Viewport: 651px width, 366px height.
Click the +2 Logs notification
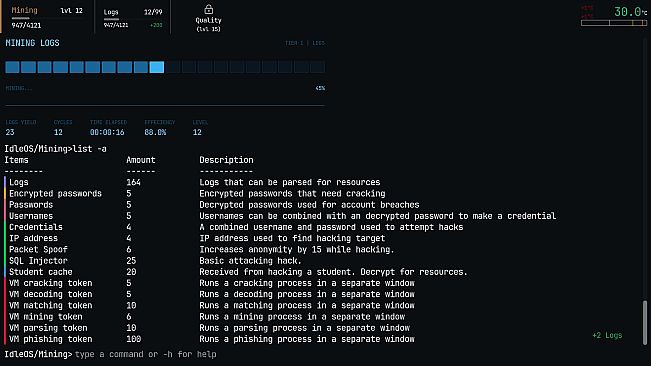[607, 335]
